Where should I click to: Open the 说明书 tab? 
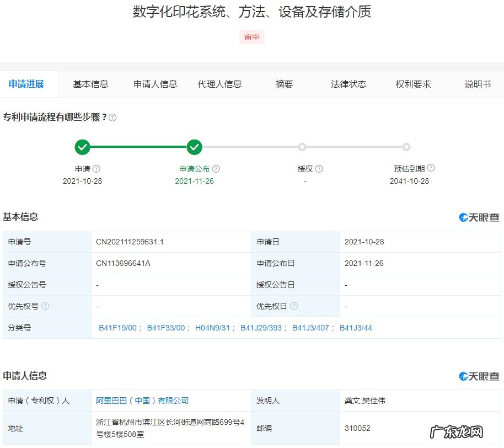tap(478, 84)
